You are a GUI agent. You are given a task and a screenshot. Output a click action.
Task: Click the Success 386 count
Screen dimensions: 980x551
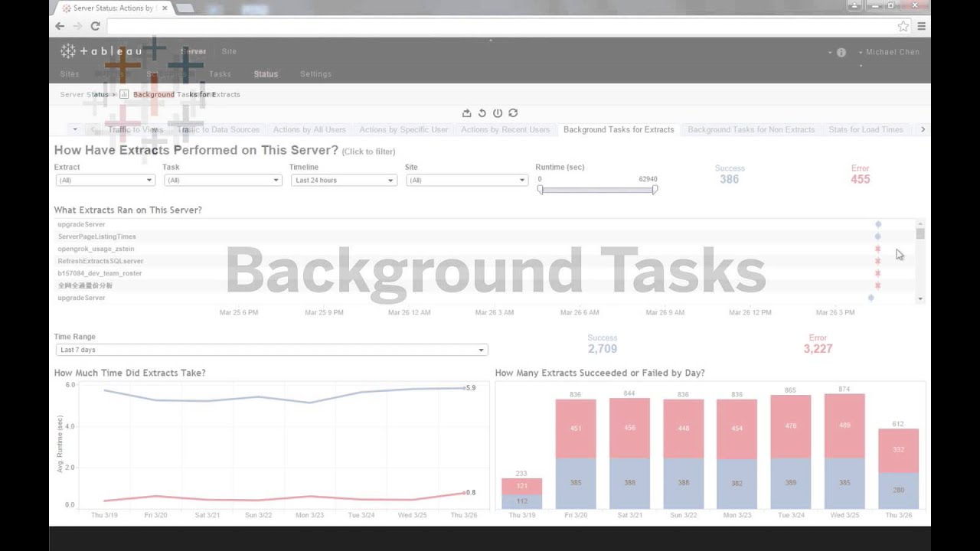tap(729, 179)
